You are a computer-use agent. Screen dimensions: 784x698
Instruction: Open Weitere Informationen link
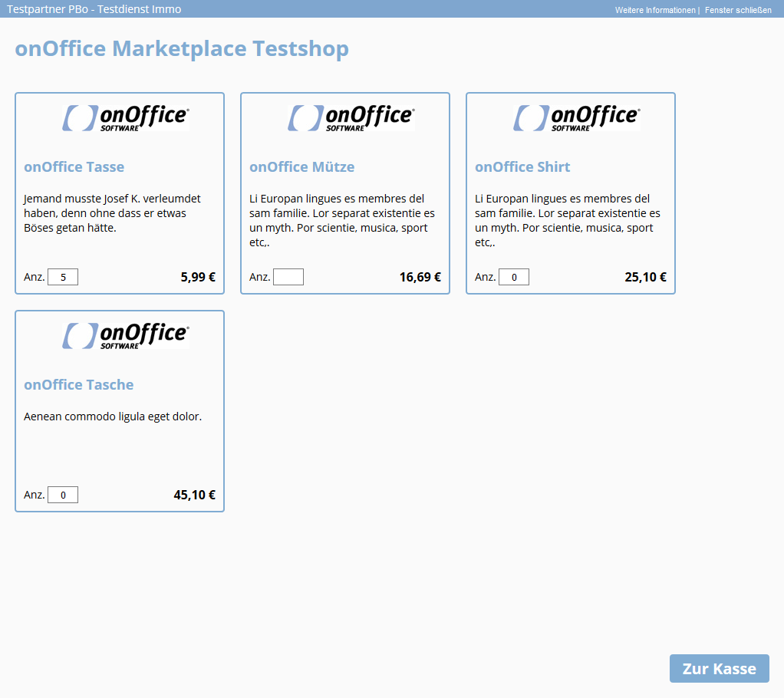tap(655, 10)
